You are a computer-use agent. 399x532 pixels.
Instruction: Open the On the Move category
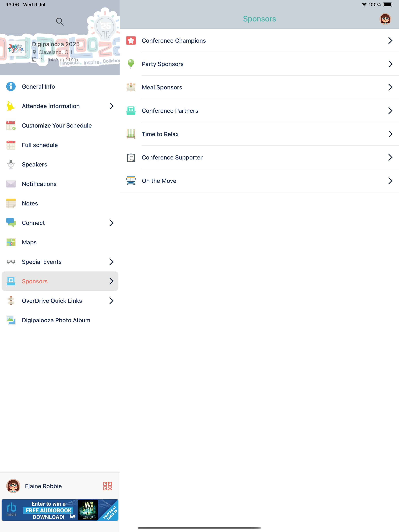click(x=260, y=181)
